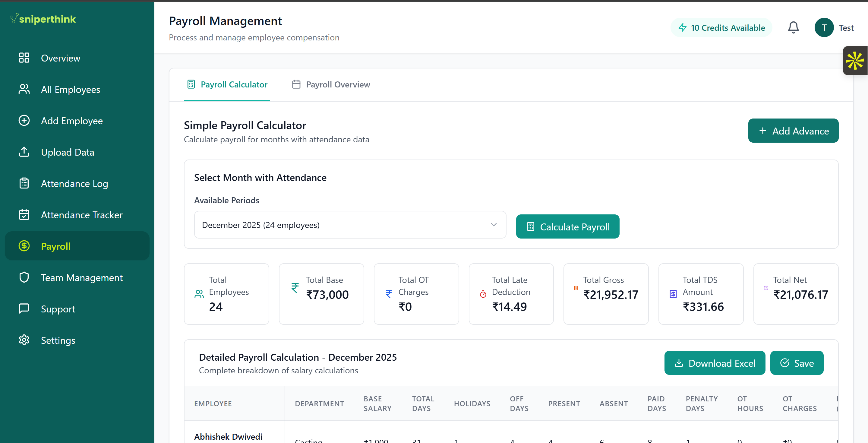Click the Add Employee plus icon
Viewport: 868px width, 443px height.
pos(24,120)
